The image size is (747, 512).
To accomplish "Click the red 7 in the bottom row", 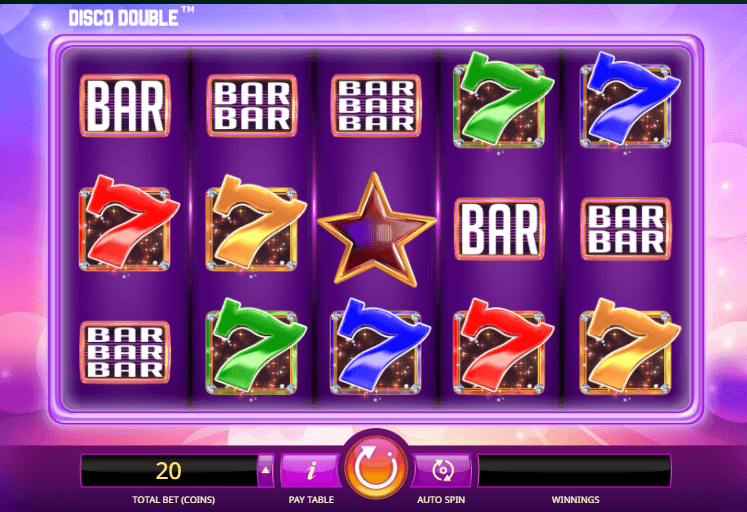I will pos(503,347).
